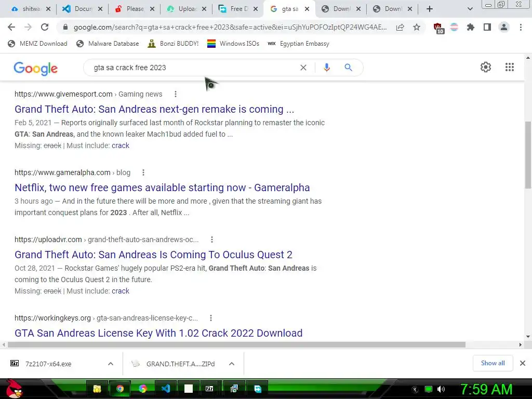Open the Egyptian Embassy bookmark
The image size is (532, 399).
299,44
